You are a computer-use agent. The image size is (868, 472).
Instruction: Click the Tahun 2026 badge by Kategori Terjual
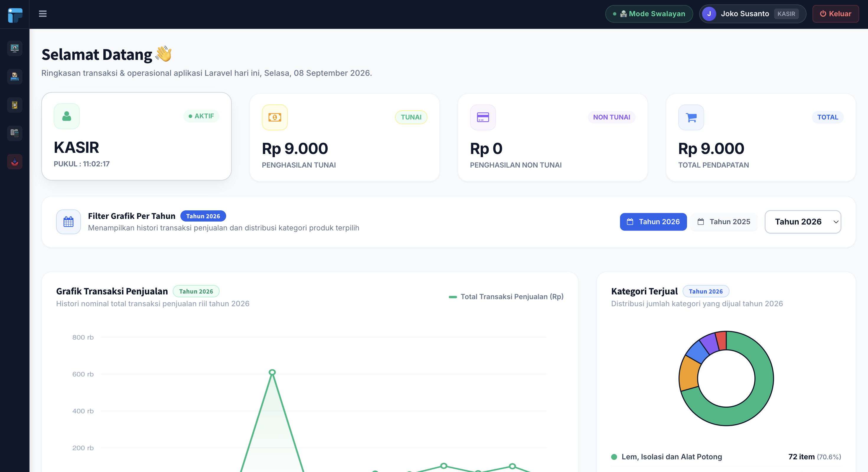pos(706,291)
